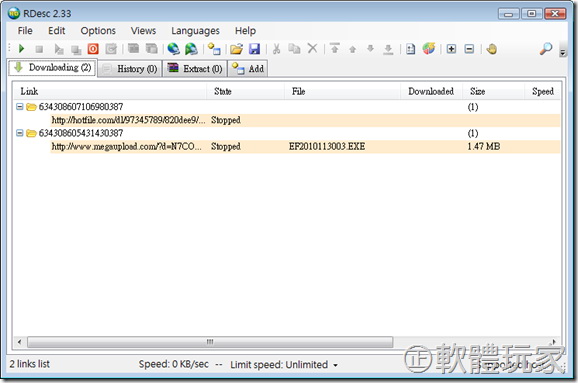
Task: Click the '2 links list' status text
Action: tap(29, 364)
